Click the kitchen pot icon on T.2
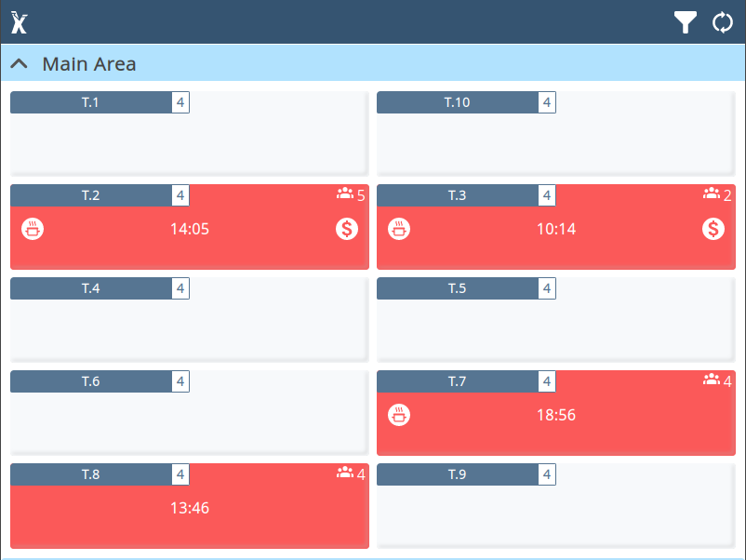This screenshot has height=560, width=746. pyautogui.click(x=33, y=229)
